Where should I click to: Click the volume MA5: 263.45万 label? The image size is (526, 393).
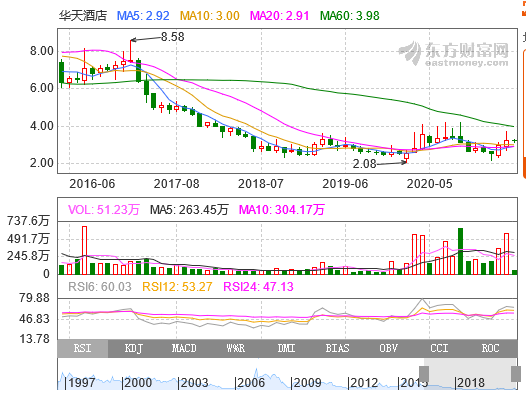tap(189, 210)
